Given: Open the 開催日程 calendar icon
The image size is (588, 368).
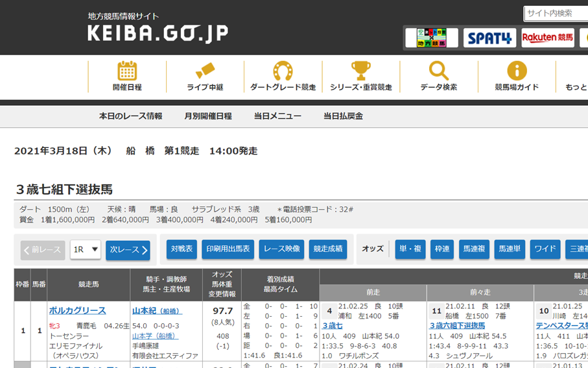Looking at the screenshot, I should click(x=127, y=71).
